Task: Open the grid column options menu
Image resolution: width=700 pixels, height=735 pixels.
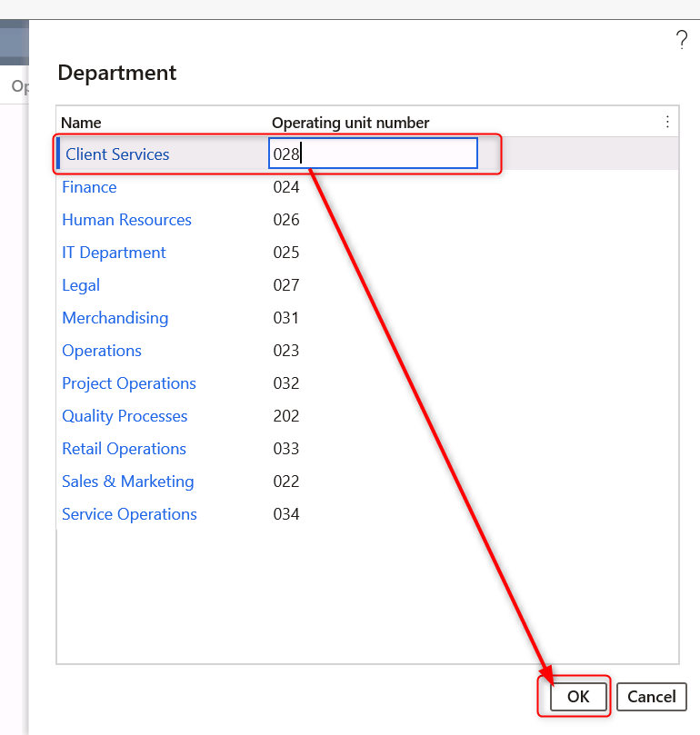Action: click(x=667, y=122)
